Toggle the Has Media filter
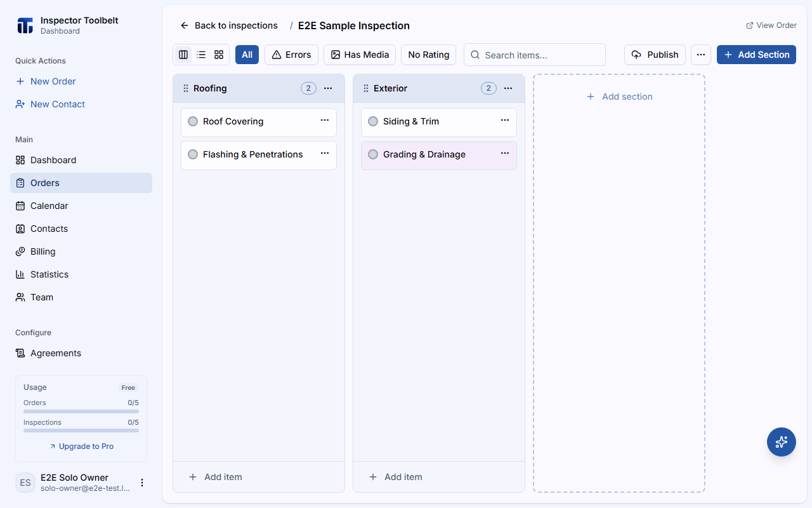This screenshot has width=812, height=508. click(x=360, y=55)
